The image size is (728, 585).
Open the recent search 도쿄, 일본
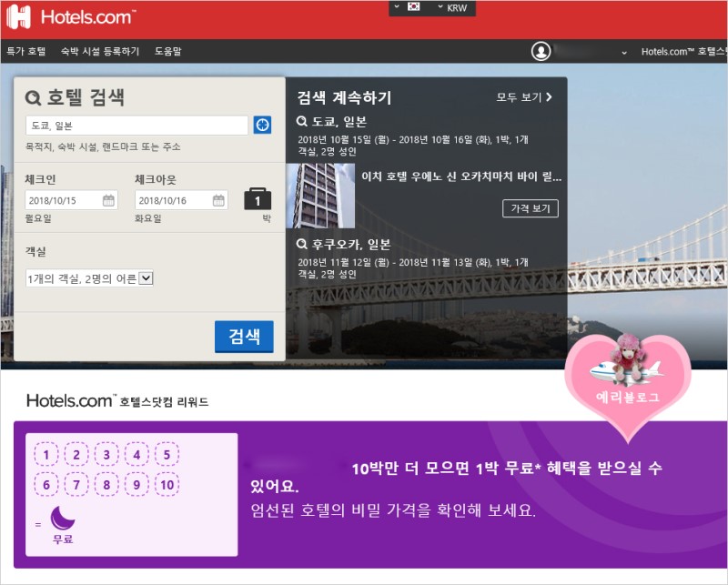click(x=339, y=122)
